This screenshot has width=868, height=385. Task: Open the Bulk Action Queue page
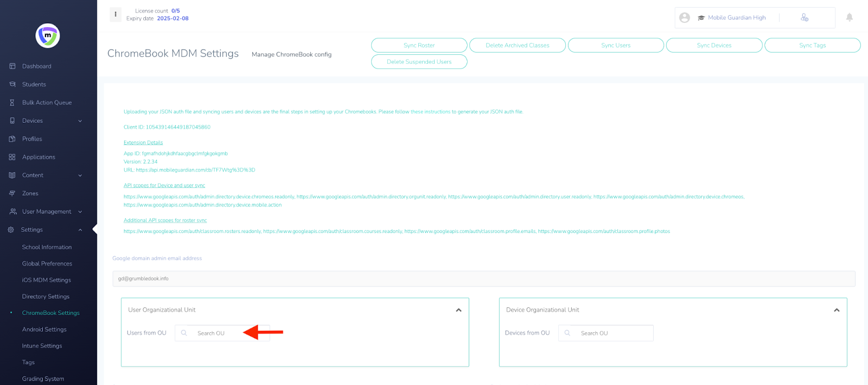click(x=47, y=103)
